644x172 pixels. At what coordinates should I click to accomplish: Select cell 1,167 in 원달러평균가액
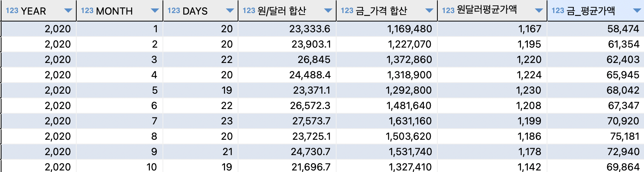click(x=492, y=29)
